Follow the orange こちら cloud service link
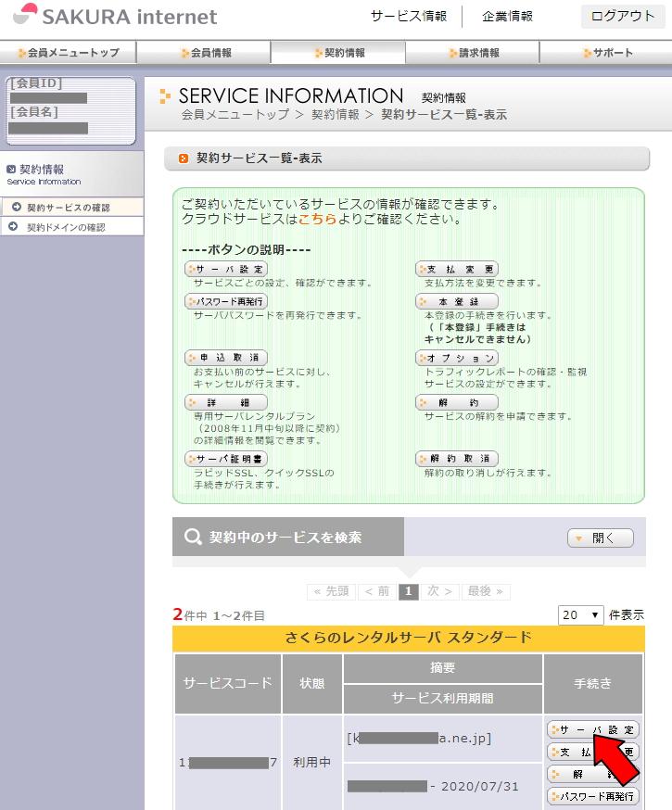Image resolution: width=672 pixels, height=810 pixels. (x=318, y=219)
